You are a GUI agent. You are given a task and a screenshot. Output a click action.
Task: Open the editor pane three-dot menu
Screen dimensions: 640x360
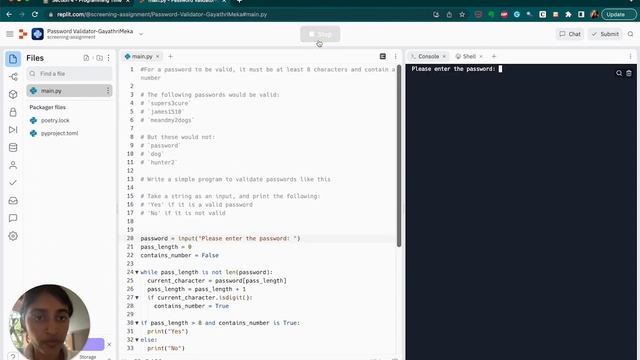[x=395, y=56]
